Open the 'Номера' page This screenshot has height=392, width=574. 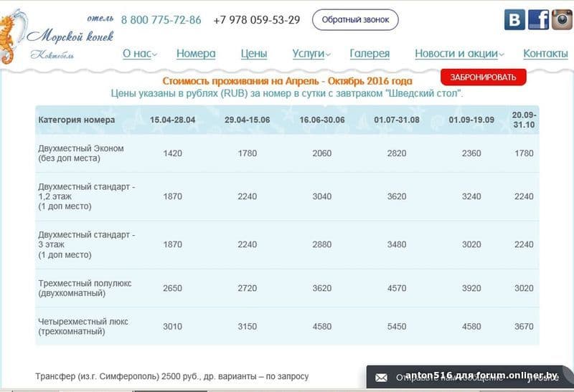196,53
